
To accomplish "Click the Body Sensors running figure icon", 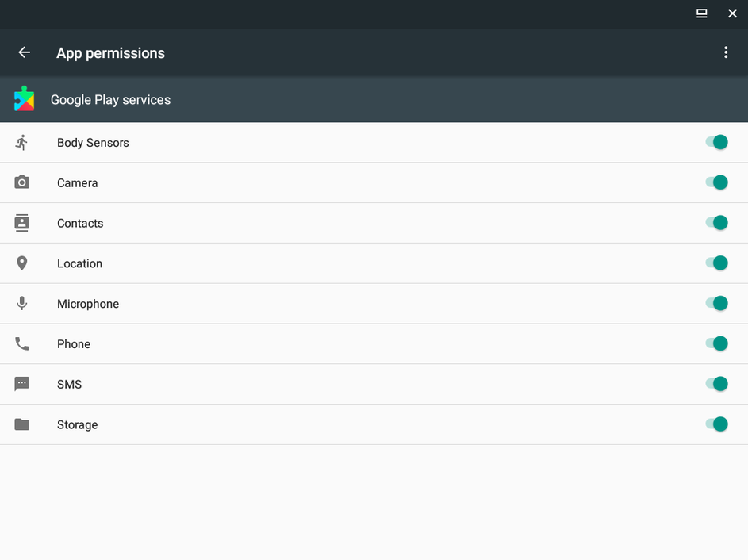I will pos(22,143).
